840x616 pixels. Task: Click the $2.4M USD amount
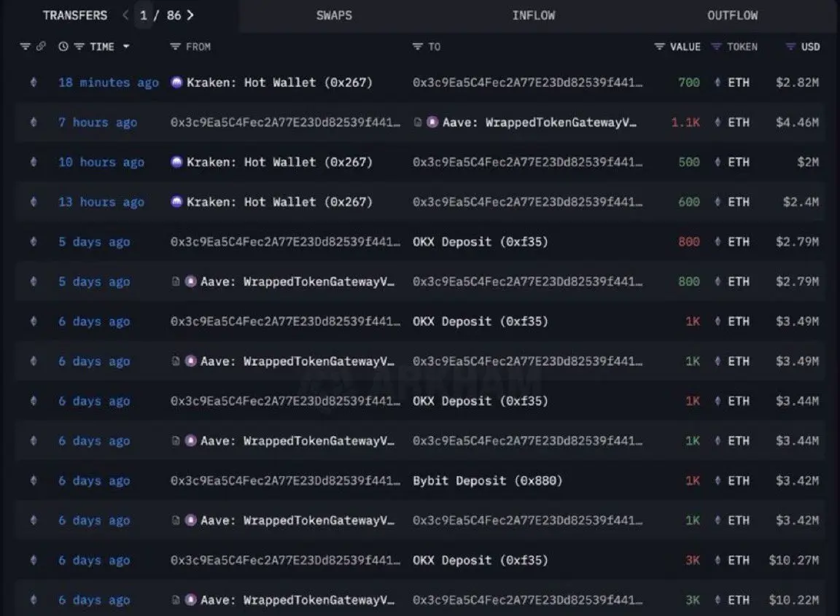tap(801, 202)
